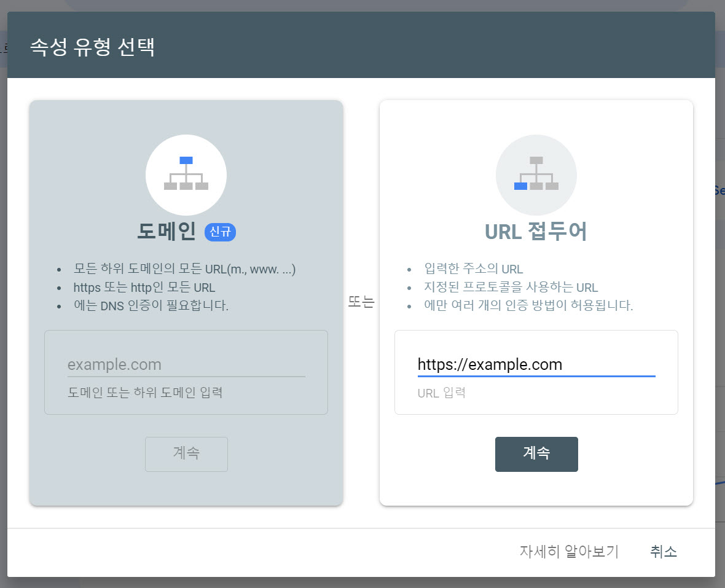Select the URL 접두어 heading text

pos(536,231)
